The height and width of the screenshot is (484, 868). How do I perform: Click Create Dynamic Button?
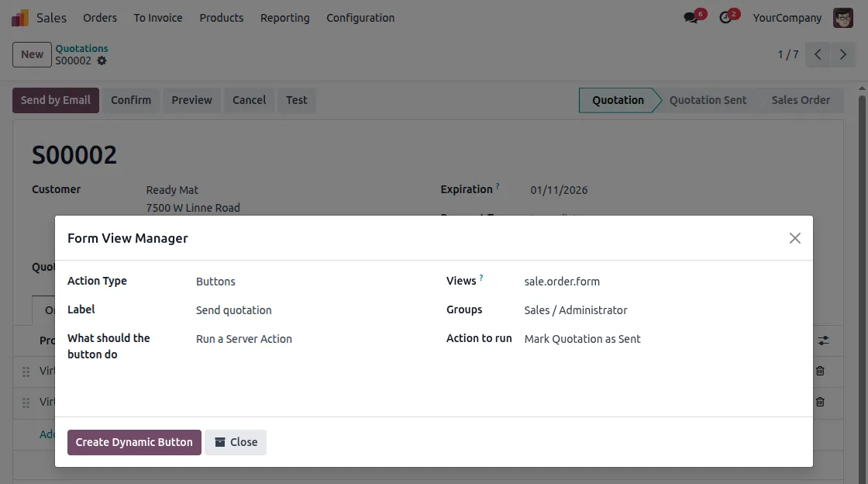(x=133, y=441)
